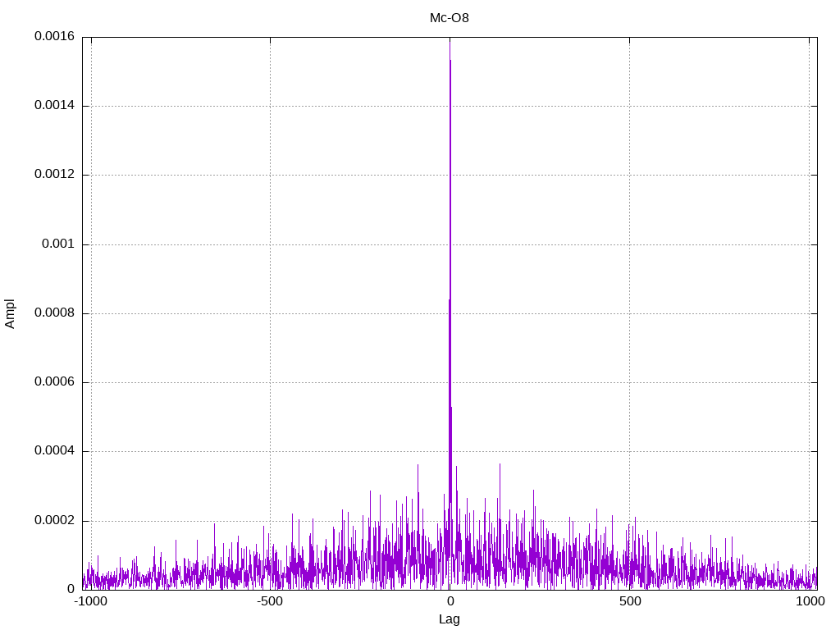The height and width of the screenshot is (630, 840).
Task: Select the Lag x-axis label
Action: [x=450, y=619]
